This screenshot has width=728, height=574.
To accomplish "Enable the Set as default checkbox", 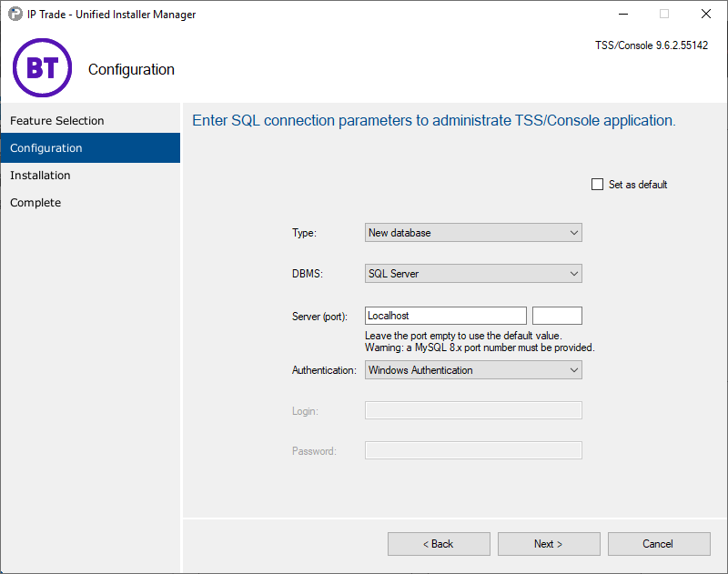I will pyautogui.click(x=597, y=184).
